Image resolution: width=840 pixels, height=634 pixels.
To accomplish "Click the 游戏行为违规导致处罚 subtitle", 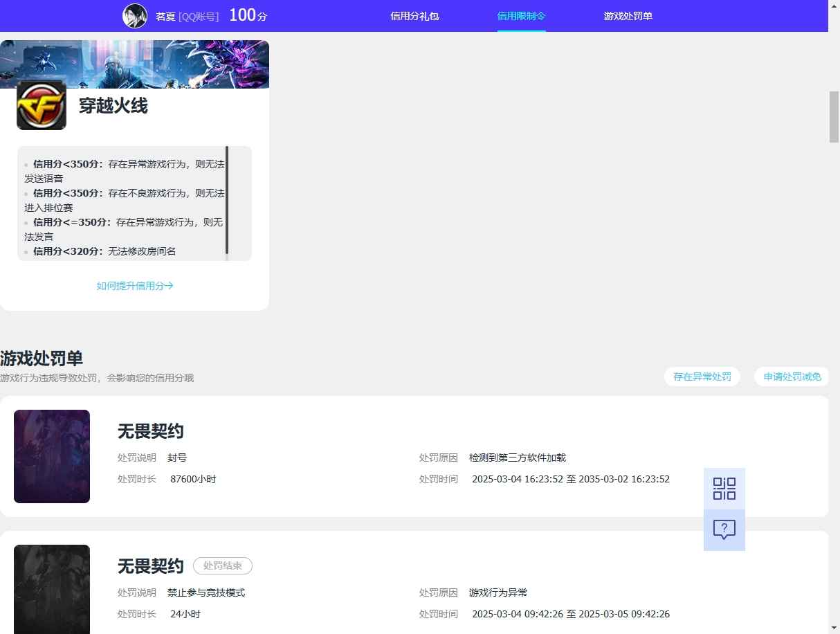I will (97, 378).
